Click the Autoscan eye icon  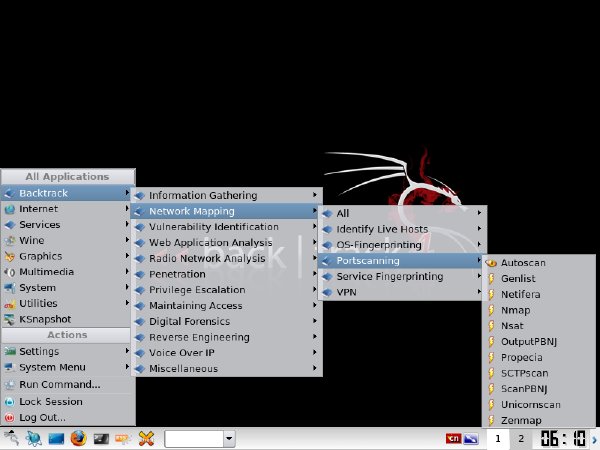click(x=491, y=263)
